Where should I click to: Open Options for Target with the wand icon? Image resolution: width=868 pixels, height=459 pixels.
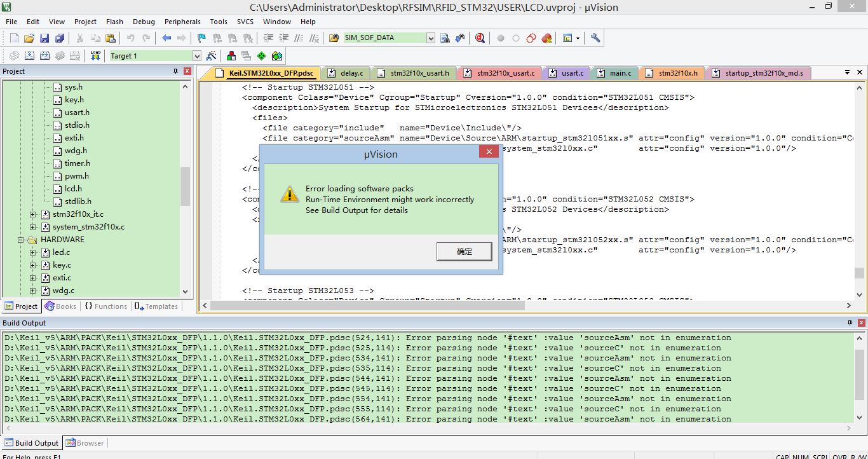click(212, 56)
